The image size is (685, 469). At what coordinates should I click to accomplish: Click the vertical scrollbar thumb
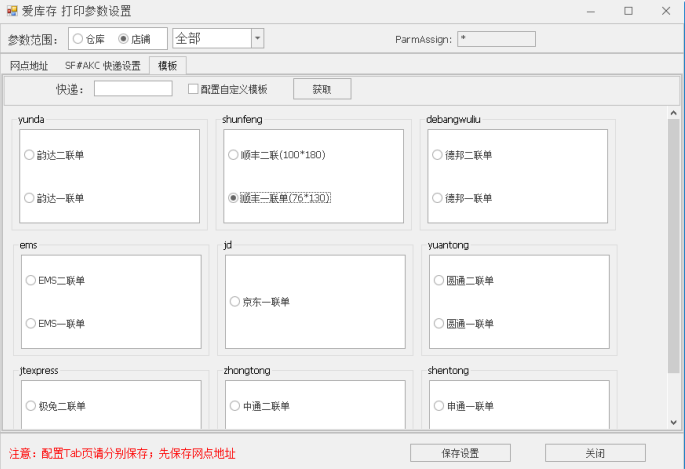pyautogui.click(x=673, y=246)
